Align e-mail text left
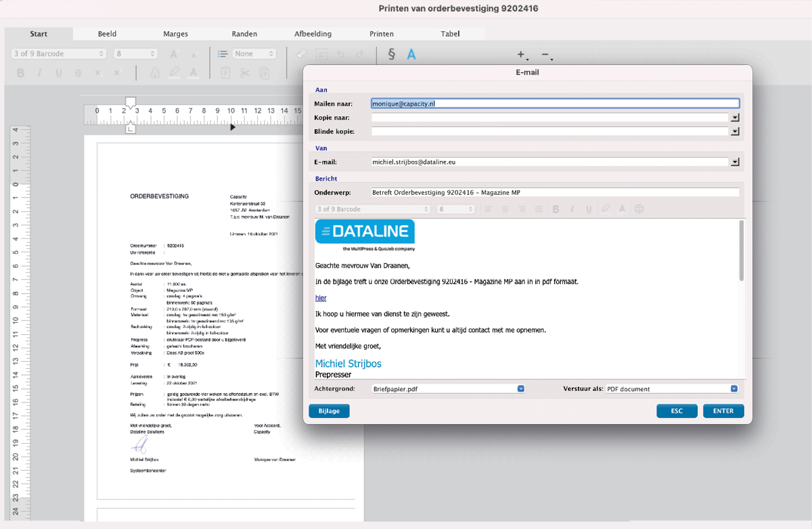 click(x=488, y=210)
